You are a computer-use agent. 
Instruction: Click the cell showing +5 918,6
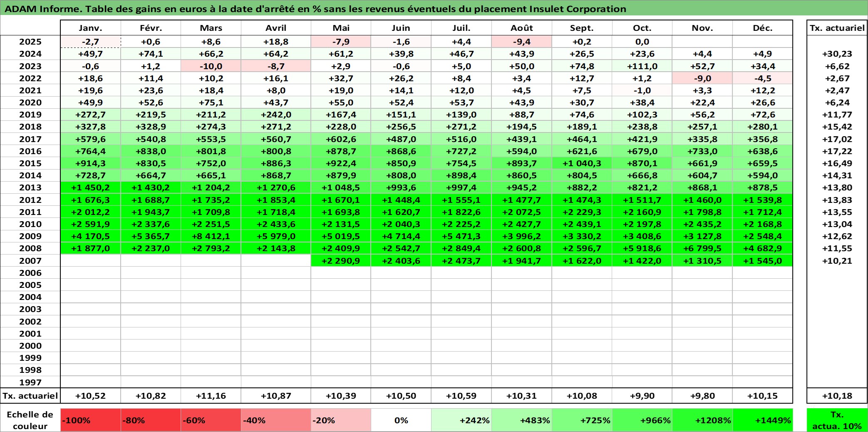[x=642, y=248]
